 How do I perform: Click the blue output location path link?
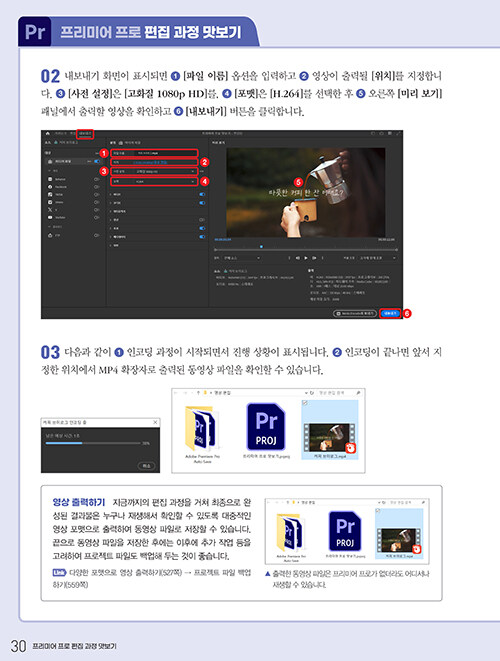[151, 162]
